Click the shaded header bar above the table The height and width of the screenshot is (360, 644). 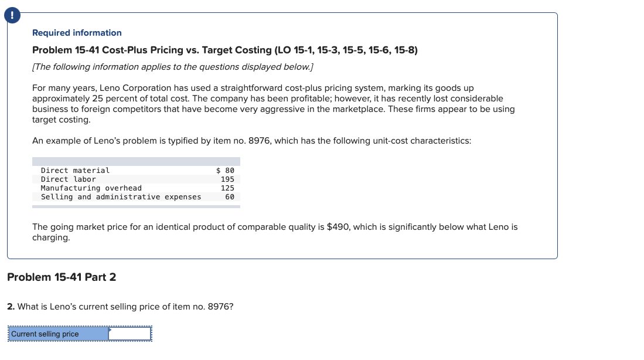click(135, 161)
